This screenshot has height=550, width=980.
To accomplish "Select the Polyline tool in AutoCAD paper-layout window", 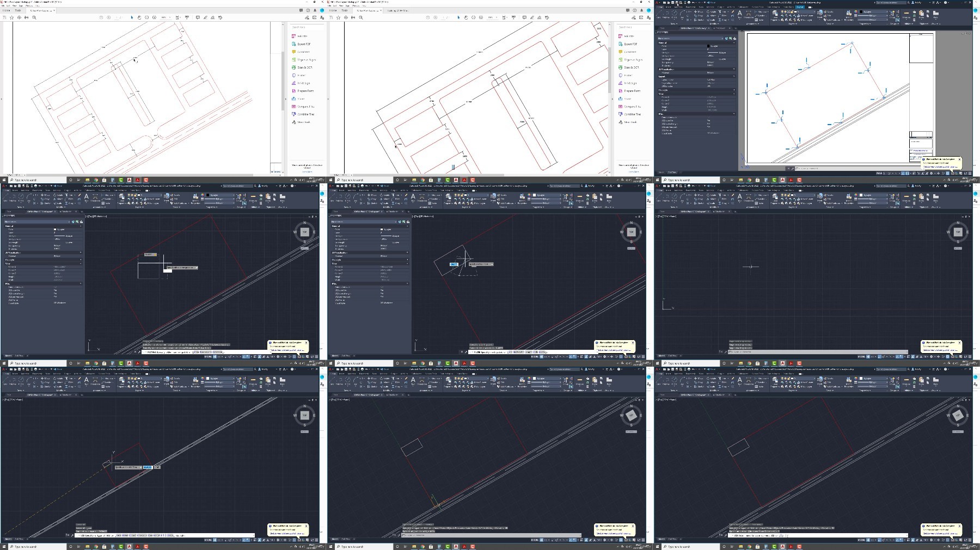I will (667, 14).
